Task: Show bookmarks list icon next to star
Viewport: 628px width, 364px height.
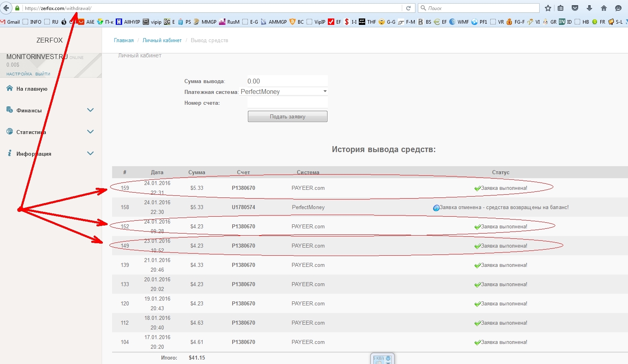Action: tap(560, 8)
